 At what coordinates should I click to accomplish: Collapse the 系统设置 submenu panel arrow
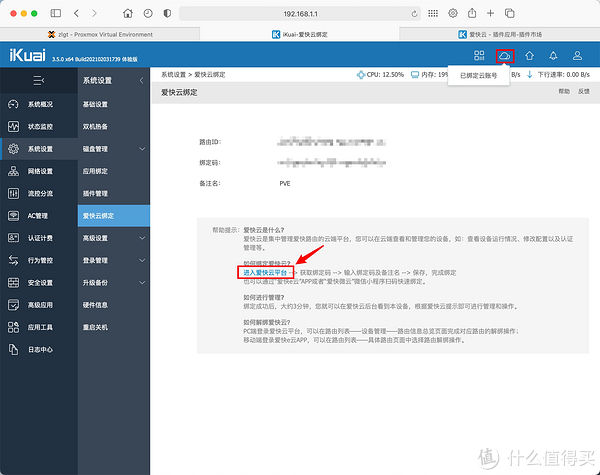(x=141, y=80)
